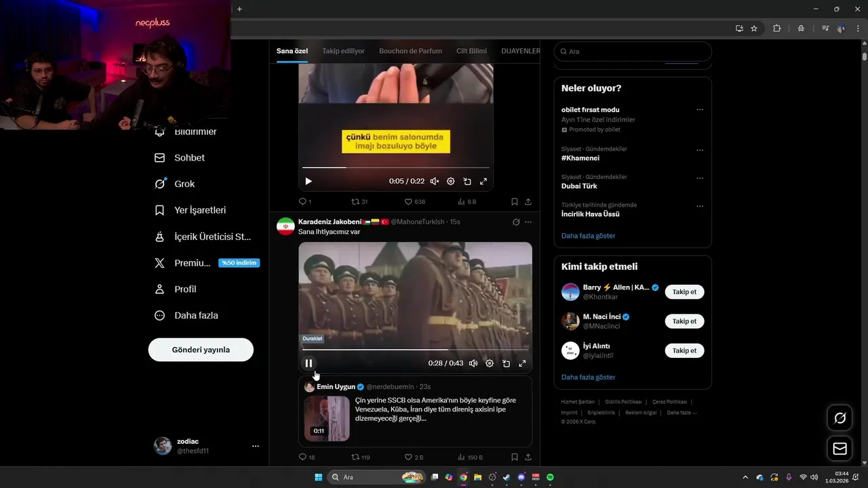Open floating messages envelope button

840,449
